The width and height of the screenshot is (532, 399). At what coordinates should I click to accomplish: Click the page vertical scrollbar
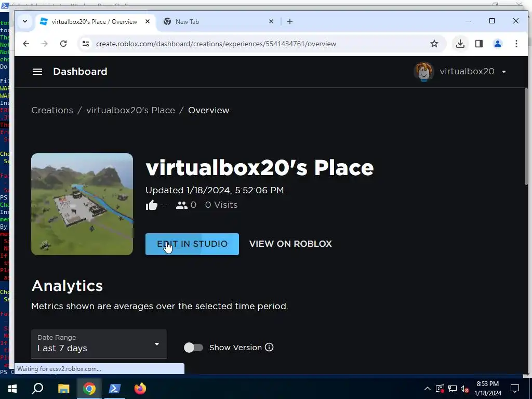coord(526,136)
